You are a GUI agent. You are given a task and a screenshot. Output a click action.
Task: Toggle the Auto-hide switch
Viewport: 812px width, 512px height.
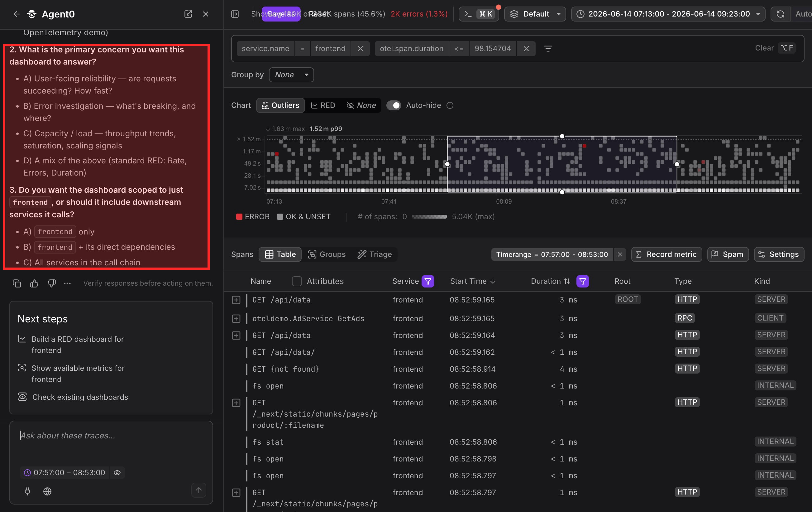point(394,105)
